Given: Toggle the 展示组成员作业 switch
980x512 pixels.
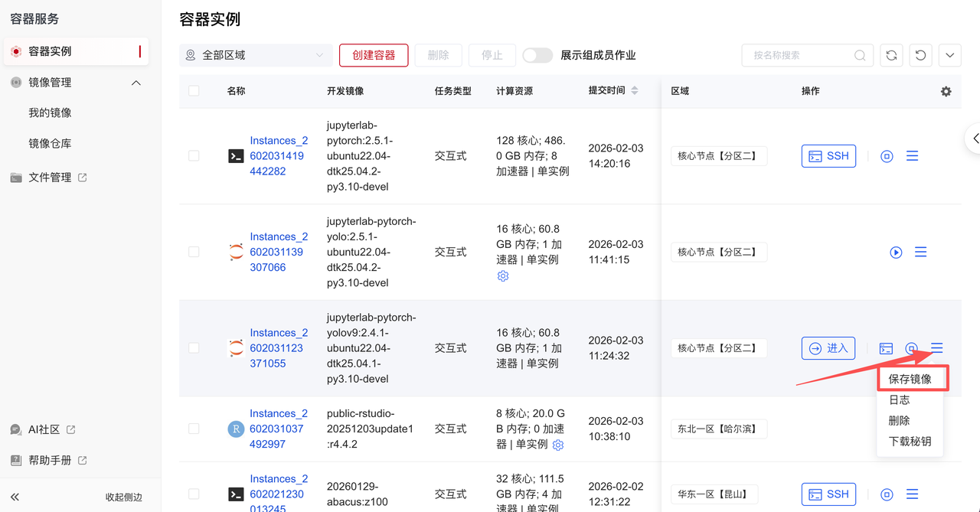Looking at the screenshot, I should (537, 55).
